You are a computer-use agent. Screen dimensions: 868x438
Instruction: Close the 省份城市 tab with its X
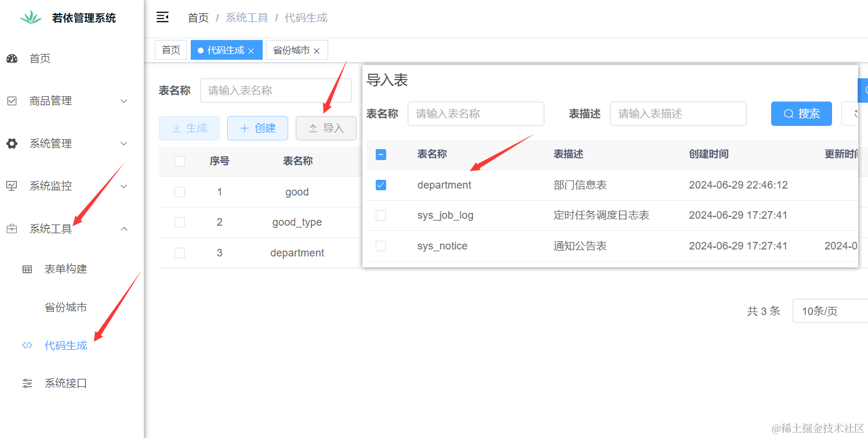pos(317,51)
